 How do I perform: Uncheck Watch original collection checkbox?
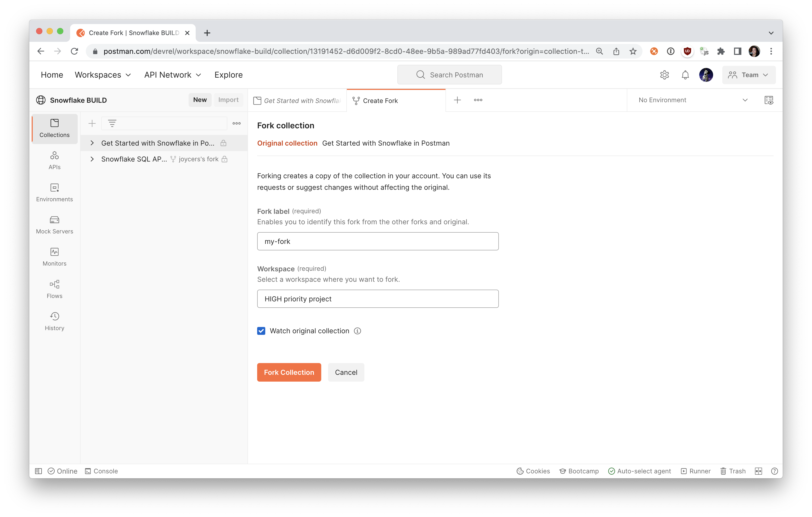[x=261, y=331]
